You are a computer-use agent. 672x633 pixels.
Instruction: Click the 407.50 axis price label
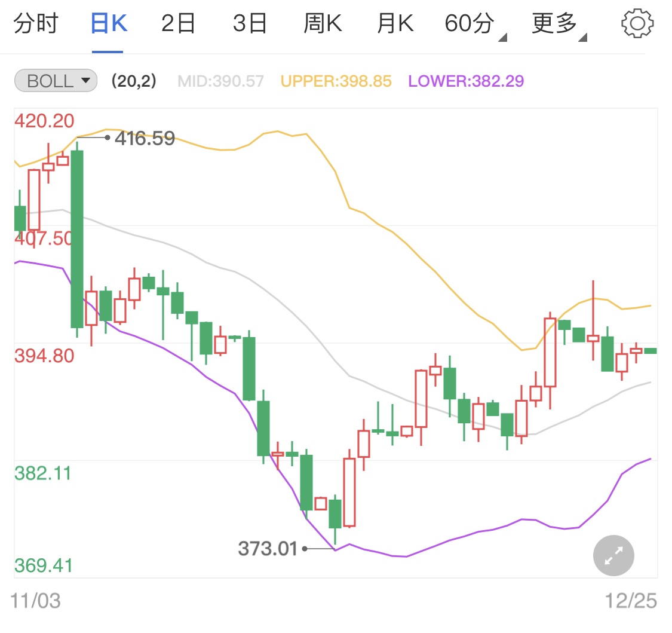coord(43,238)
